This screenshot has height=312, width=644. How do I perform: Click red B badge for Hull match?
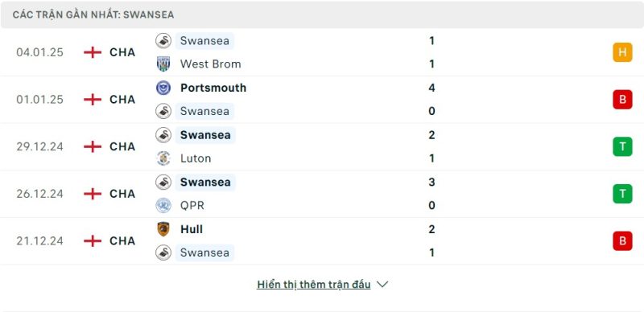click(x=622, y=240)
